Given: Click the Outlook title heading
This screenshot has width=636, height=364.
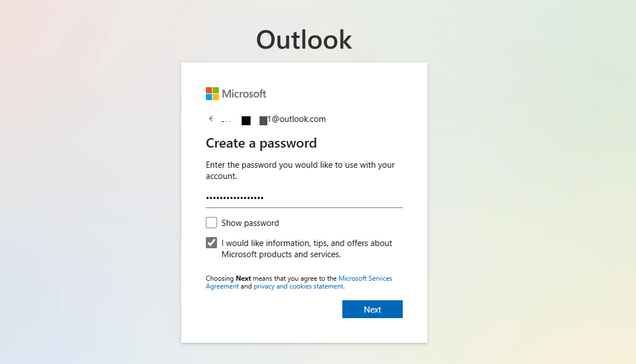Looking at the screenshot, I should 304,40.
